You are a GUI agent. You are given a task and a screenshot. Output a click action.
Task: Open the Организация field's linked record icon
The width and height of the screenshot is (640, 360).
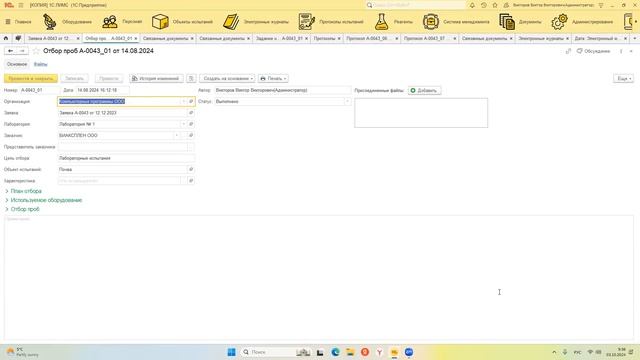191,101
